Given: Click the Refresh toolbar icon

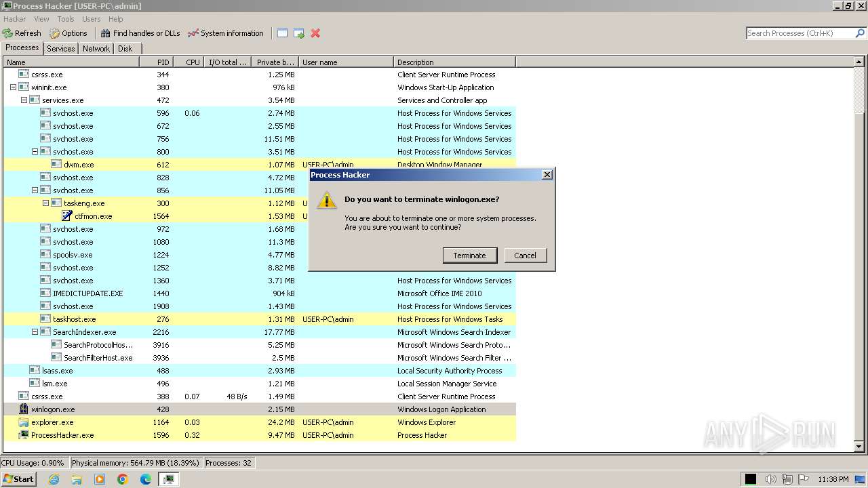Looking at the screenshot, I should [7, 33].
